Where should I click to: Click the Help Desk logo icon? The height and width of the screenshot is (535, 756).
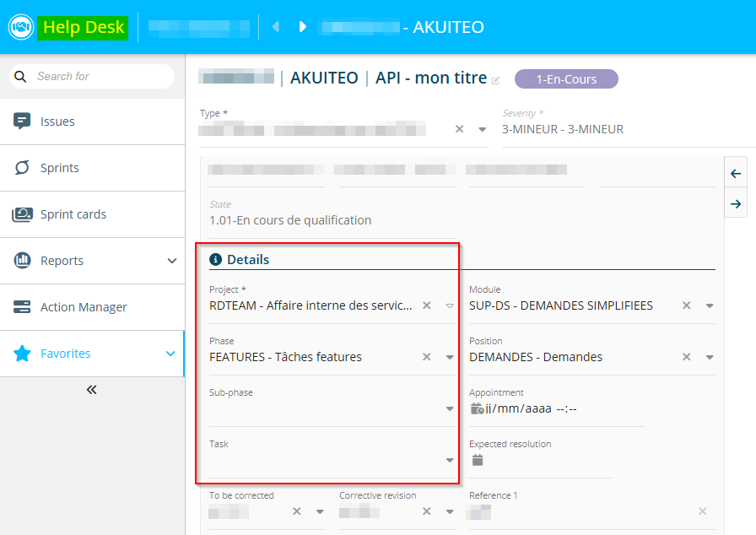20,27
